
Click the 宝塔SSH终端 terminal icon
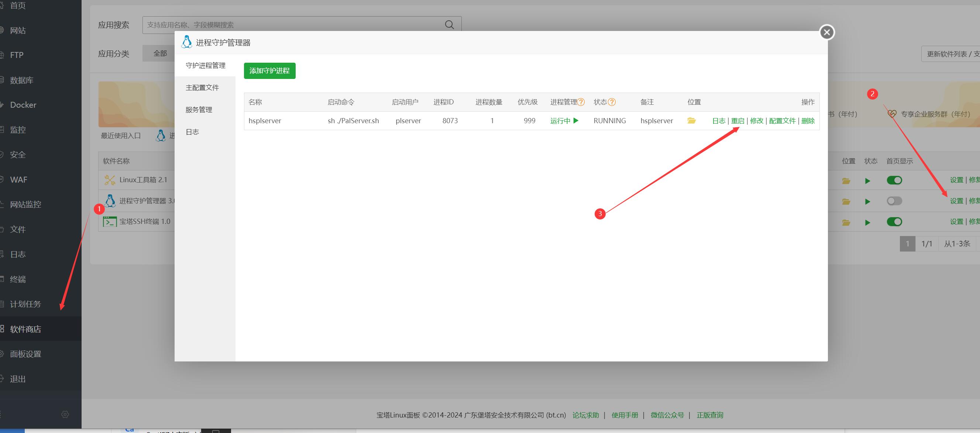(x=110, y=221)
